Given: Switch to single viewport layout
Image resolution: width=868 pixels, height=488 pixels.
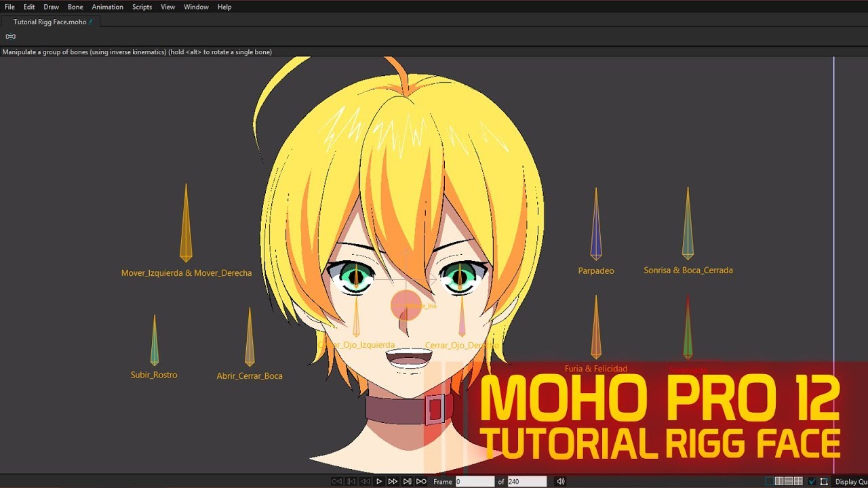Looking at the screenshot, I should click(x=769, y=482).
